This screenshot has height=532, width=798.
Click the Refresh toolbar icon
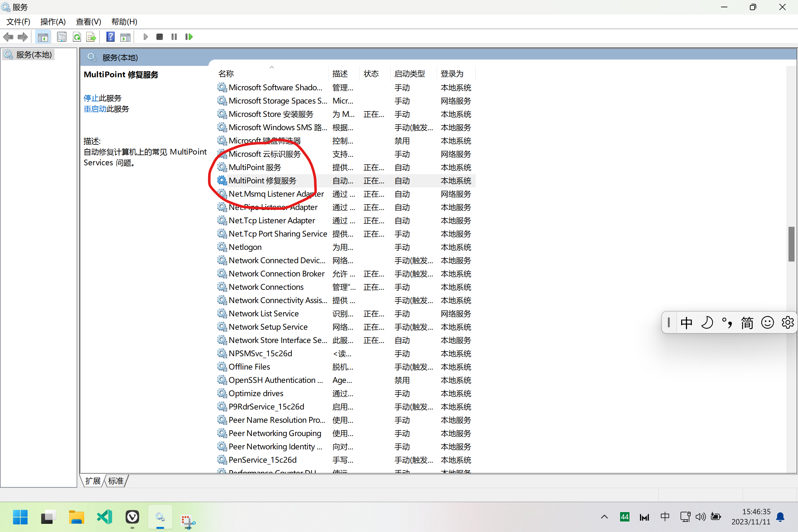(x=77, y=37)
